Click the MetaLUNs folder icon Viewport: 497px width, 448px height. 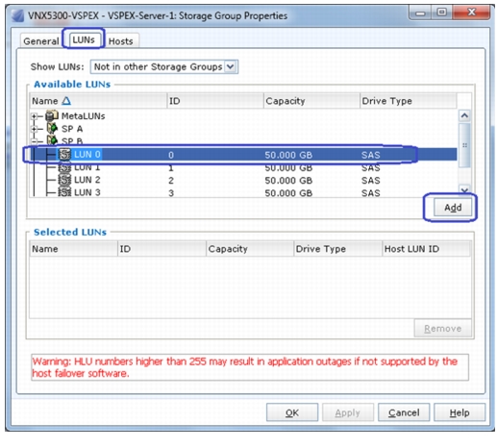(x=52, y=115)
